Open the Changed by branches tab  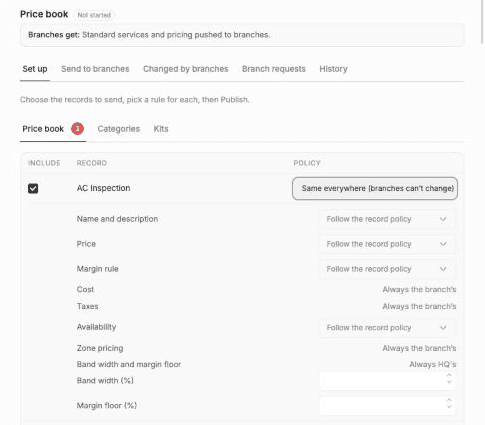pyautogui.click(x=186, y=69)
